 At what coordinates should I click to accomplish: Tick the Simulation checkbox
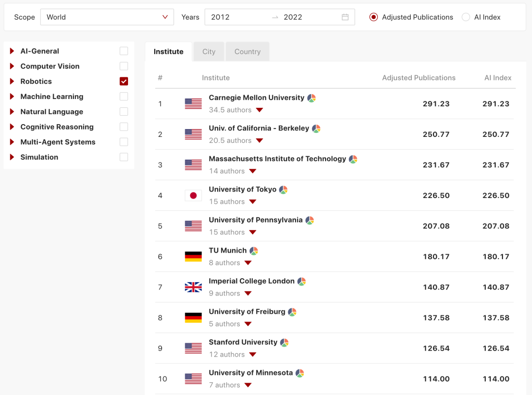124,157
